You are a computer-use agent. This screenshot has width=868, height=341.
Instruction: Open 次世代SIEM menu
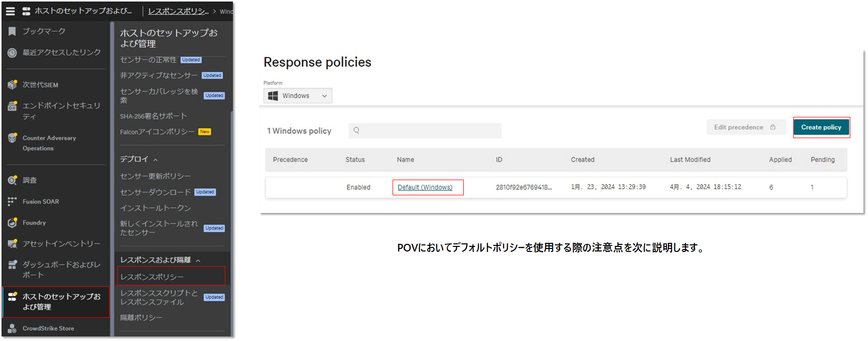pyautogui.click(x=40, y=84)
